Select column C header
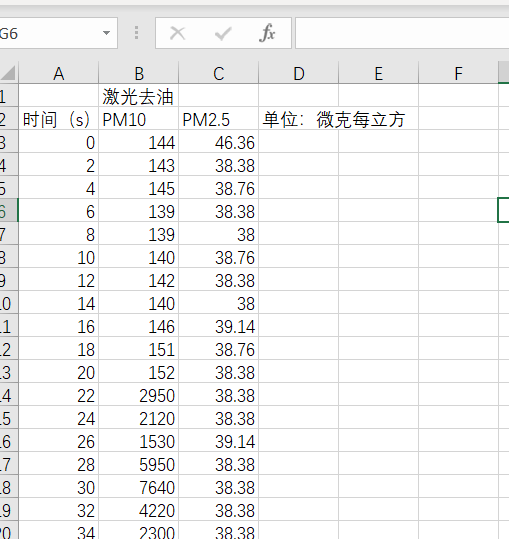Image resolution: width=509 pixels, height=539 pixels. [x=219, y=73]
